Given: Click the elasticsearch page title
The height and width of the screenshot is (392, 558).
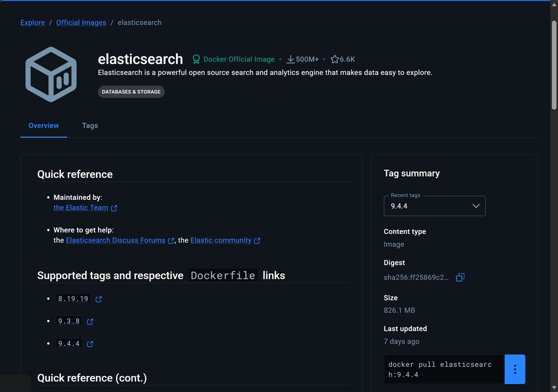Looking at the screenshot, I should tap(140, 59).
